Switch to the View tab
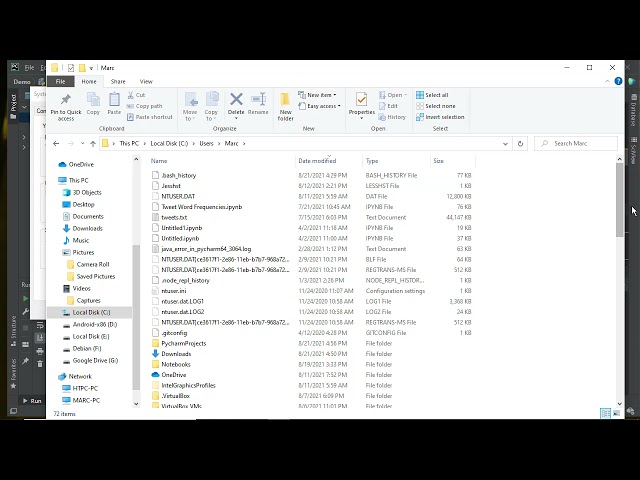The height and width of the screenshot is (480, 640). (x=146, y=82)
